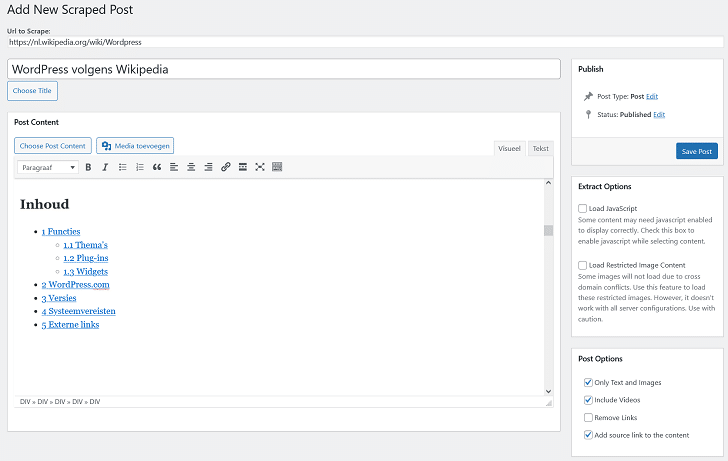Screen dimensions: 728x461
Task: Check Load Restricted Image Content
Action: click(x=583, y=265)
